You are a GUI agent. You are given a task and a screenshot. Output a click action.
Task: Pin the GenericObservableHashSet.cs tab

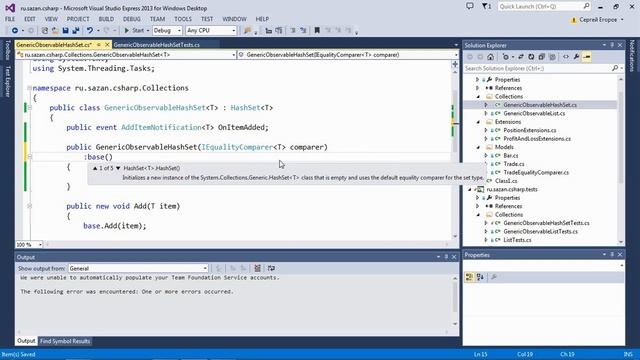coord(99,44)
